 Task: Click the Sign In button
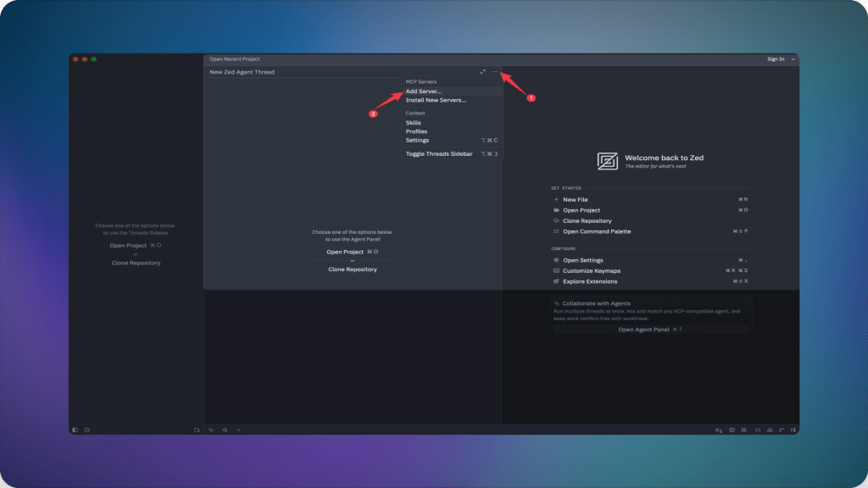(x=776, y=59)
